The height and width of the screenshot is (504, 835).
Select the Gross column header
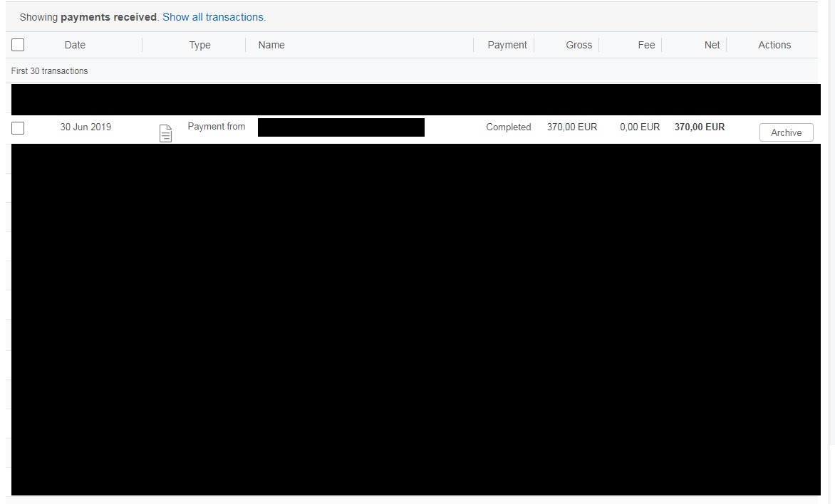coord(579,46)
